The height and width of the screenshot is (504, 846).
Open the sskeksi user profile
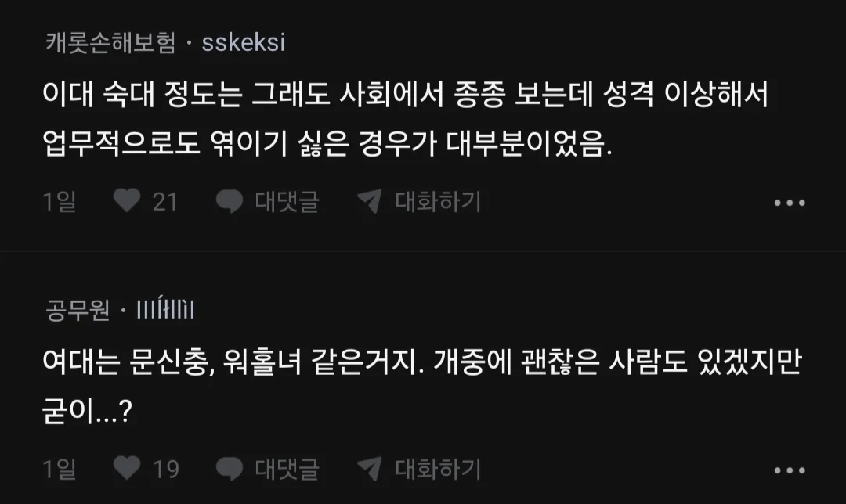tap(244, 43)
